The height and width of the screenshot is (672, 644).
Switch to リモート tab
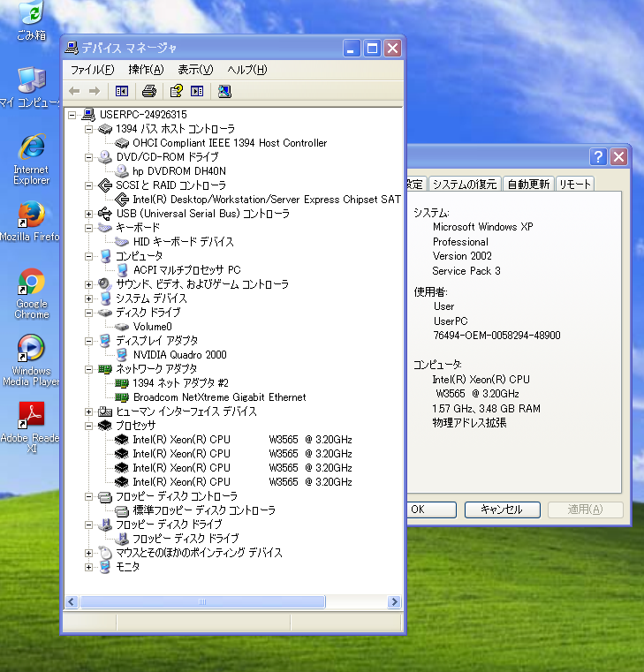pyautogui.click(x=575, y=185)
